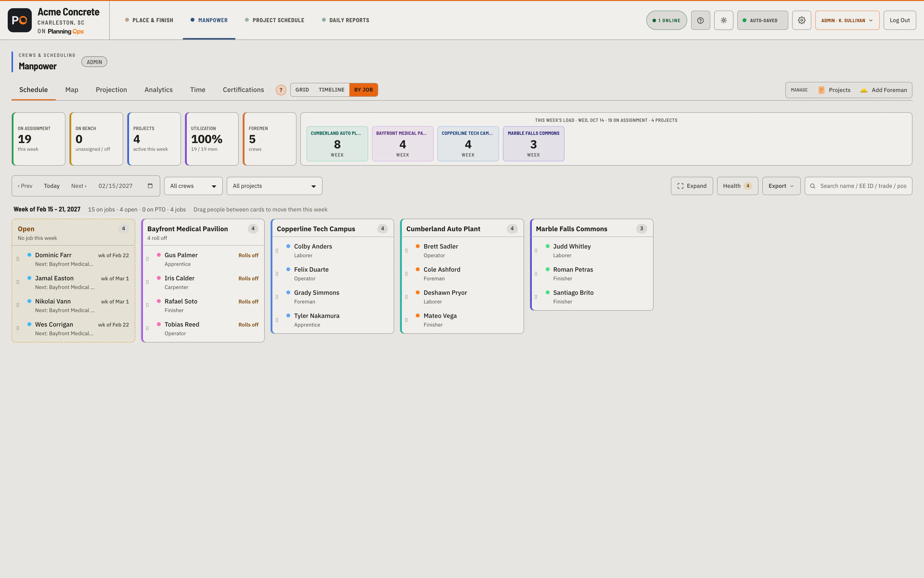
Task: Select the BY JOB view
Action: point(363,90)
